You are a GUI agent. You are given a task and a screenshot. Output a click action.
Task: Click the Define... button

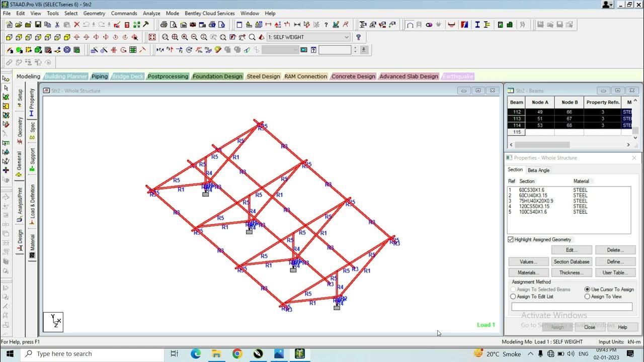(615, 261)
